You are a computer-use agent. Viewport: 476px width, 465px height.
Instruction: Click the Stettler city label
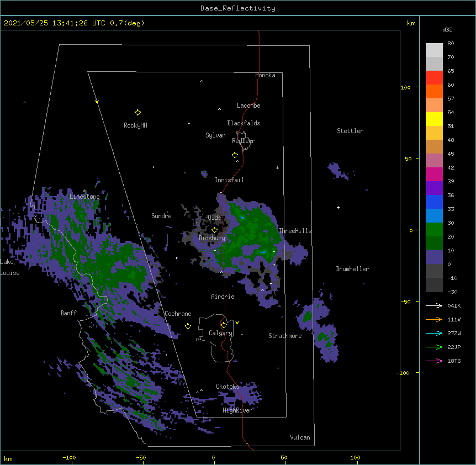pos(350,131)
